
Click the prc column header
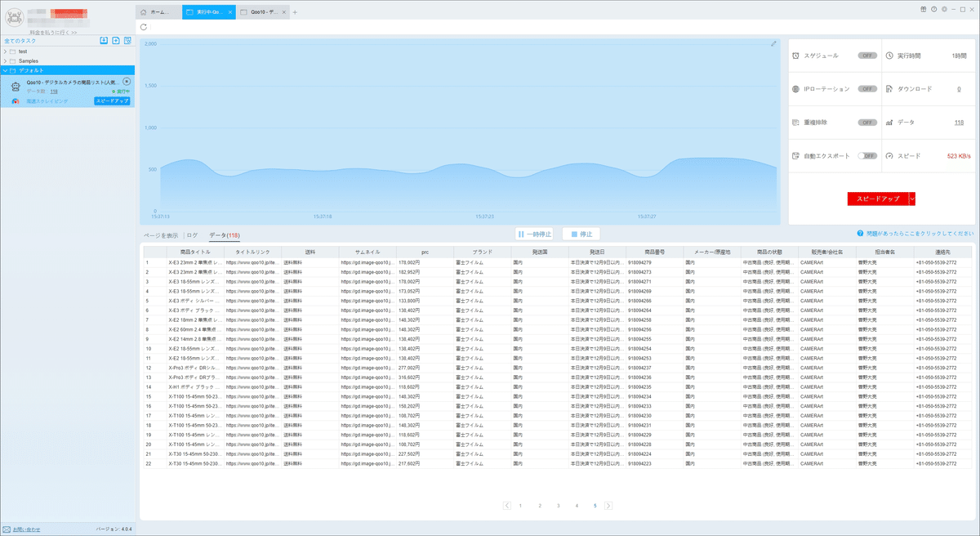pyautogui.click(x=425, y=252)
